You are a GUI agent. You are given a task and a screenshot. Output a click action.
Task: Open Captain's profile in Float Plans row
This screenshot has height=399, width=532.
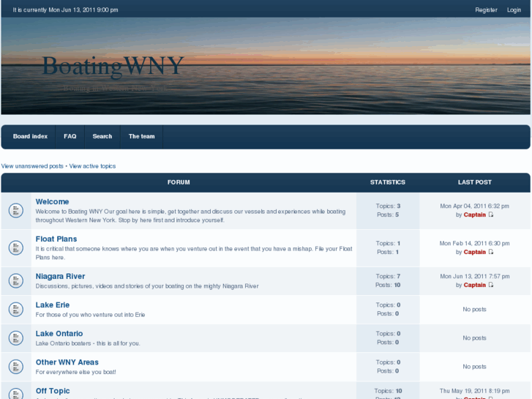(x=475, y=252)
